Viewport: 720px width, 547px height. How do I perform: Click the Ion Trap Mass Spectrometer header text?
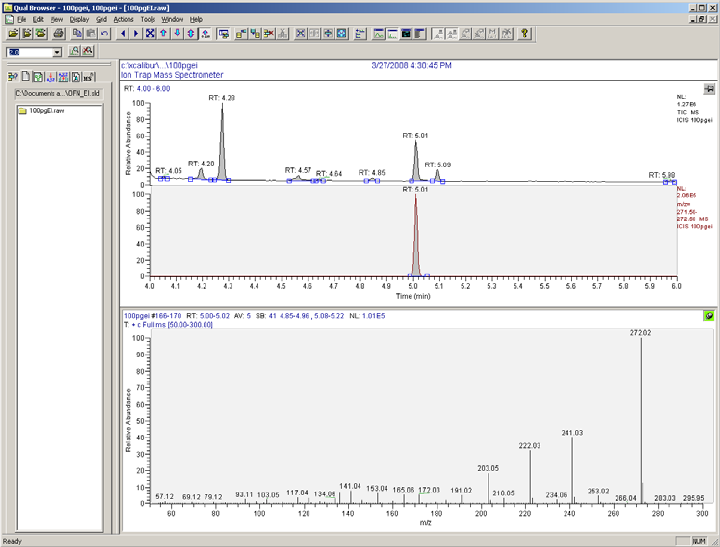172,75
